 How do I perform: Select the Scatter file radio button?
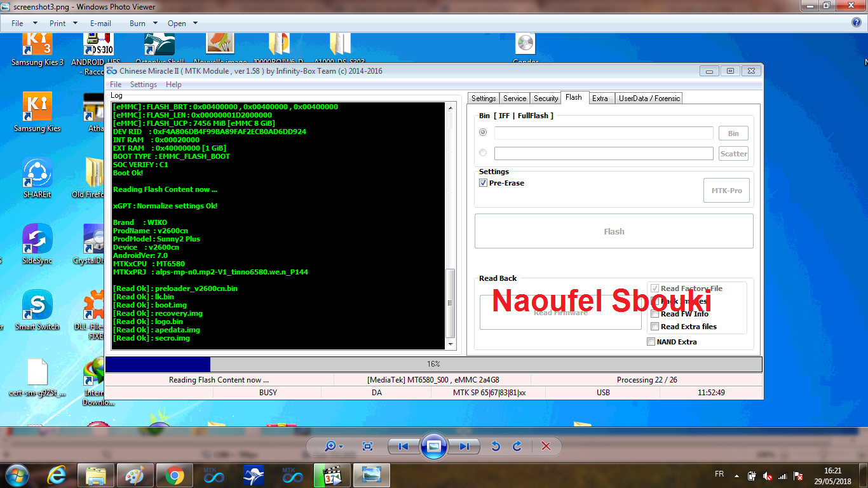[483, 152]
